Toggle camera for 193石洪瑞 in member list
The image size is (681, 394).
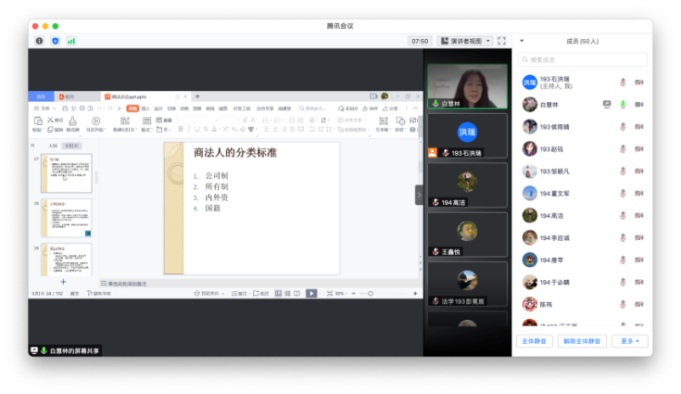click(x=639, y=82)
